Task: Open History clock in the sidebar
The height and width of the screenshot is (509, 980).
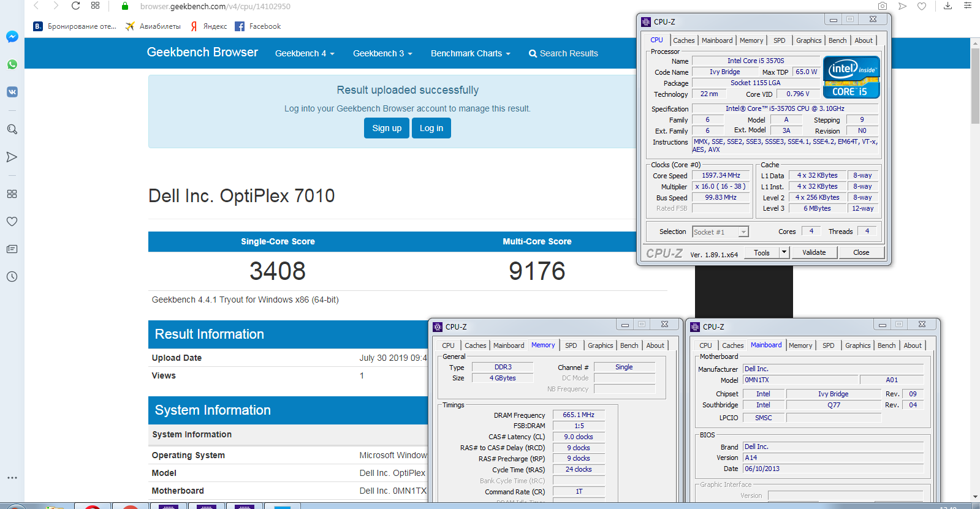Action: (x=12, y=277)
